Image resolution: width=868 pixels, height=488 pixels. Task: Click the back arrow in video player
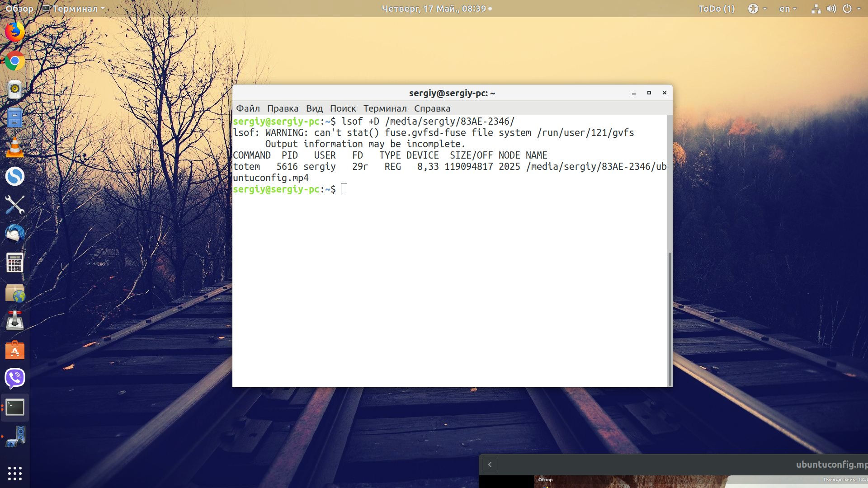[x=490, y=465]
